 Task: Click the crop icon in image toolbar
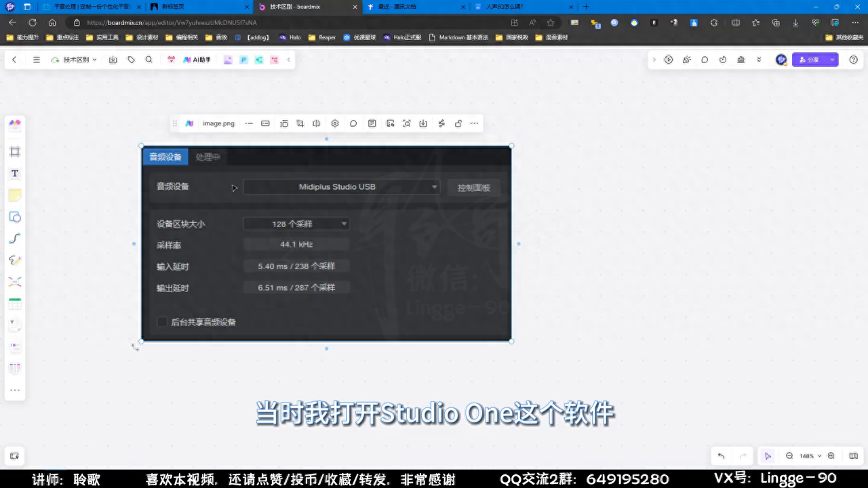click(x=300, y=123)
